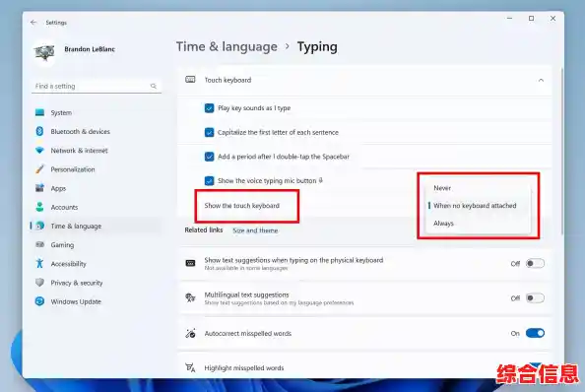This screenshot has width=585, height=392.
Task: Uncheck Play key sounds as I type
Action: 210,108
